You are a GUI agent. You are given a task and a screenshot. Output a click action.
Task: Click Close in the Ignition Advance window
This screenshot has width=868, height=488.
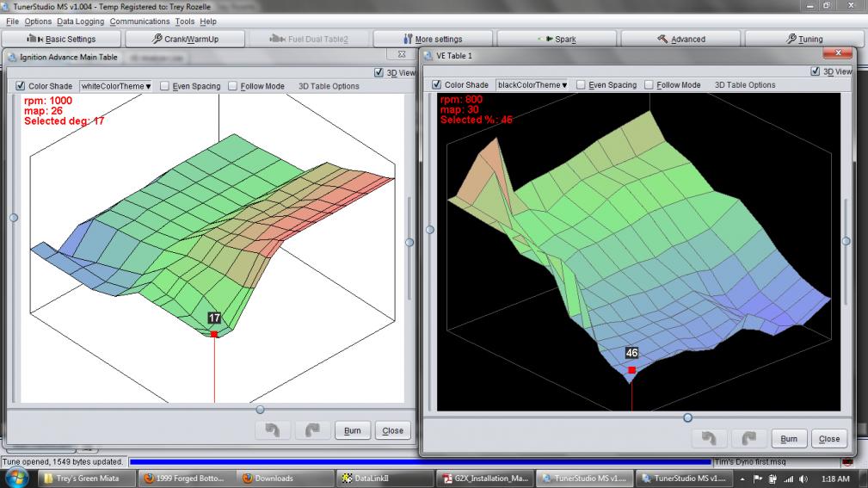point(392,430)
